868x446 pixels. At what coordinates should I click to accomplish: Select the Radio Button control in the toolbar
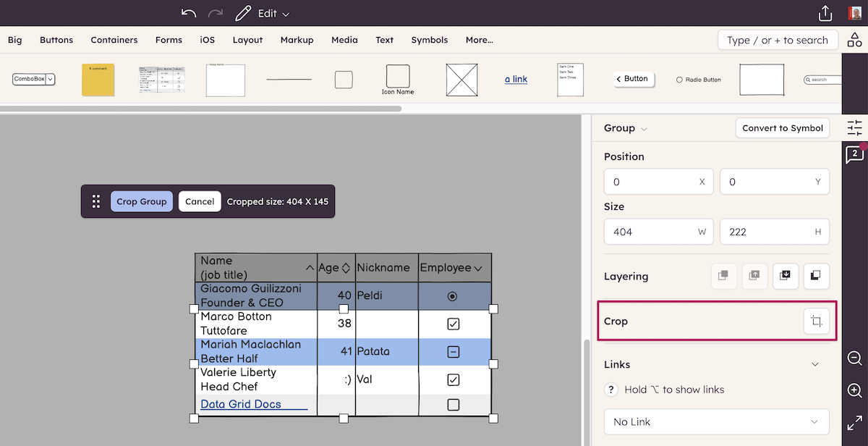698,80
